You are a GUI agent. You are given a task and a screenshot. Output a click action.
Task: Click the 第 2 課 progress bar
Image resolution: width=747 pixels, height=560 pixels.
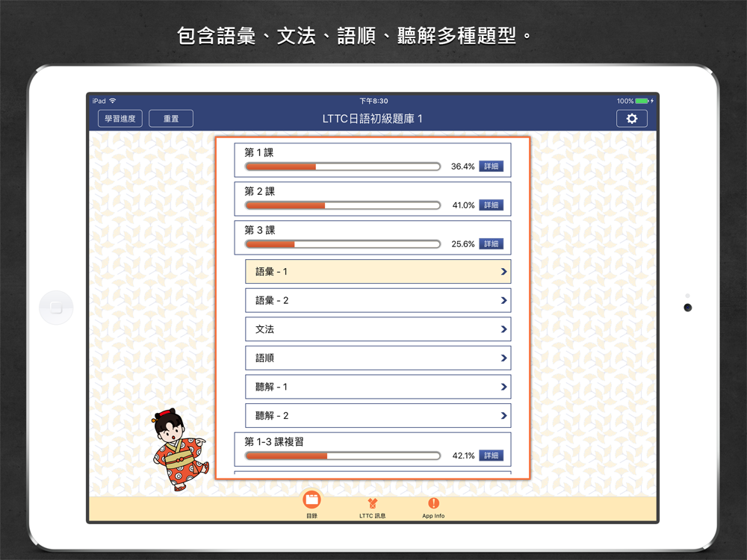(343, 205)
